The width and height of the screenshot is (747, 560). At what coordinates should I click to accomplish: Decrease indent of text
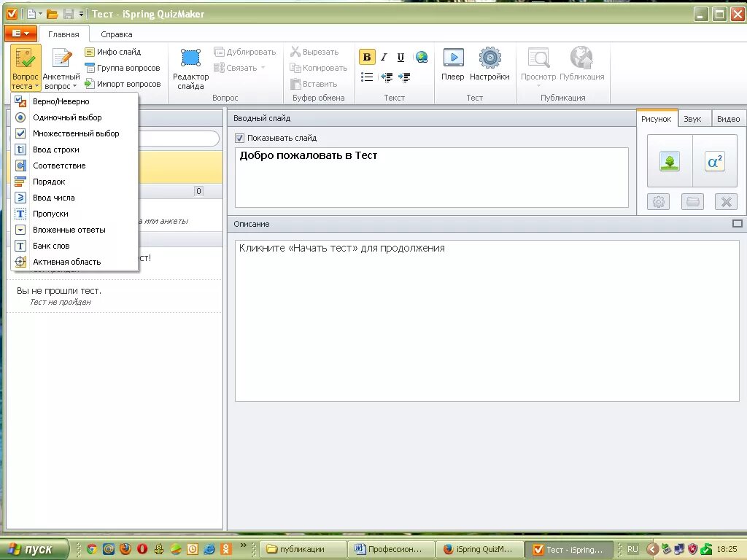[387, 77]
